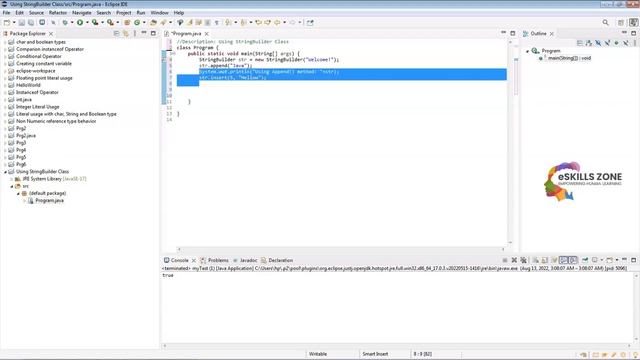Toggle Hide Non-Public Members in Outline

[616, 42]
